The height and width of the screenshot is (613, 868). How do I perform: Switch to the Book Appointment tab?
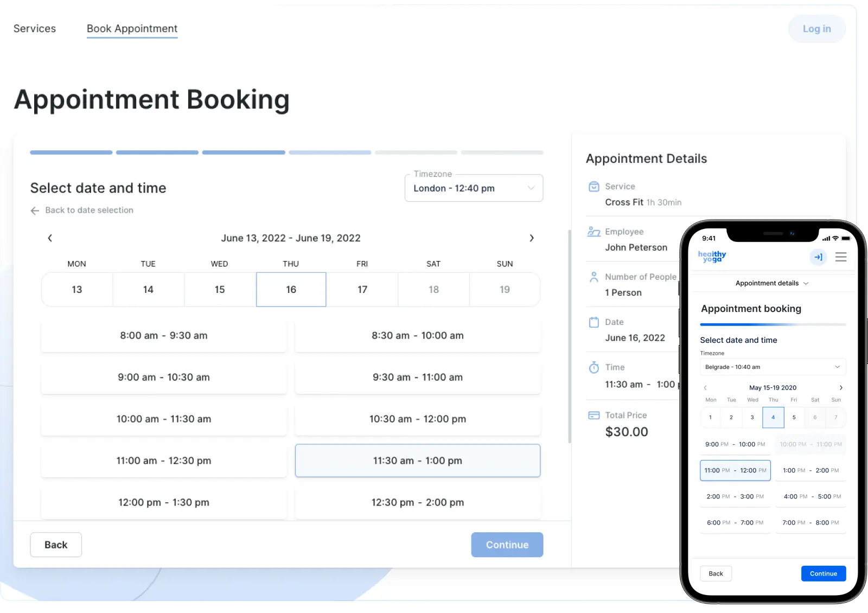coord(132,28)
